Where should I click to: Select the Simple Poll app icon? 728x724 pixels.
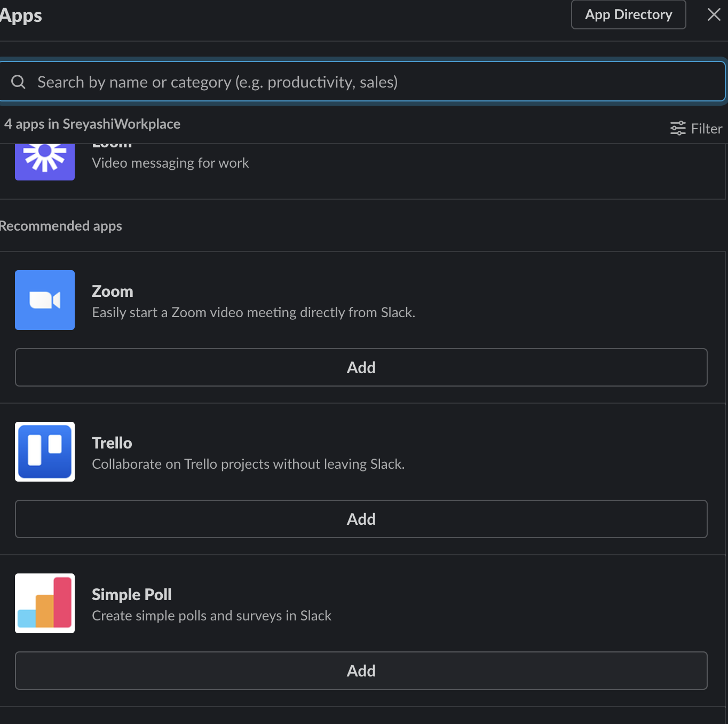45,603
